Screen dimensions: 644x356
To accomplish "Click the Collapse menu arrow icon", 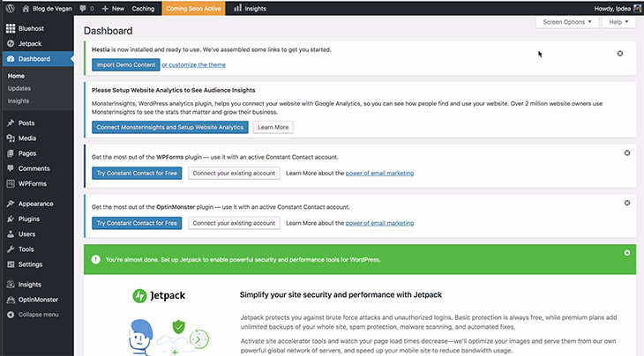I will [x=11, y=315].
